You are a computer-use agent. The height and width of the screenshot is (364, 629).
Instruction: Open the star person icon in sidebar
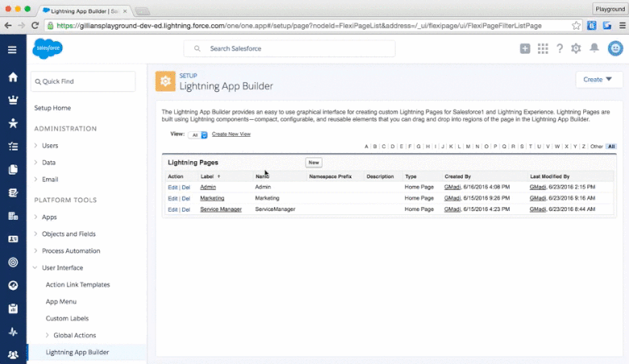point(13,123)
